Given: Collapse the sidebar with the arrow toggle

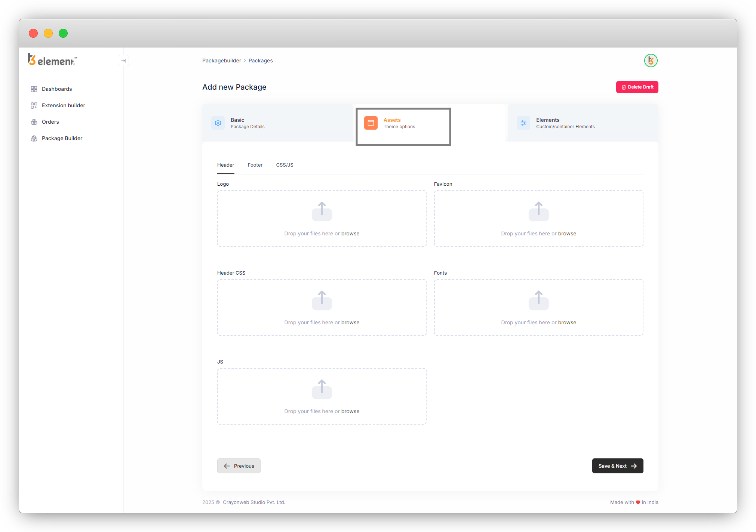Looking at the screenshot, I should 123,61.
